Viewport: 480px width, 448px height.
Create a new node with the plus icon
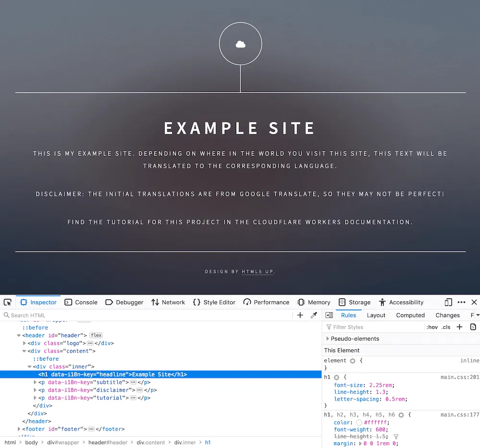(300, 315)
